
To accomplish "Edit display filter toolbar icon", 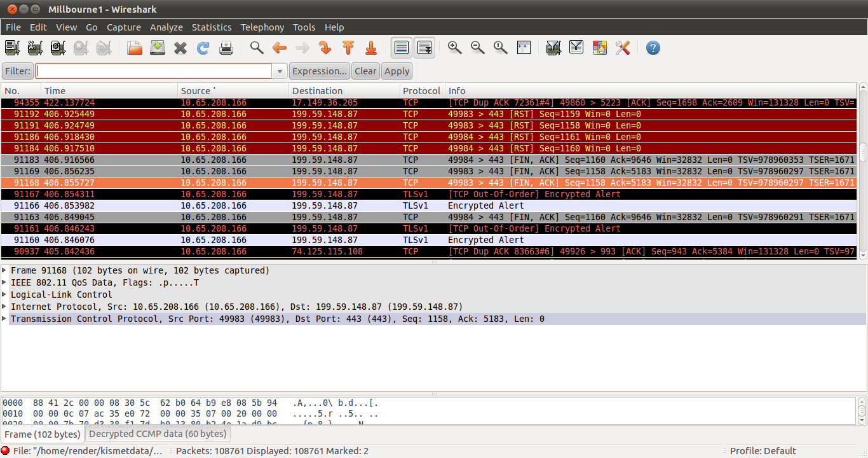I will tap(576, 48).
